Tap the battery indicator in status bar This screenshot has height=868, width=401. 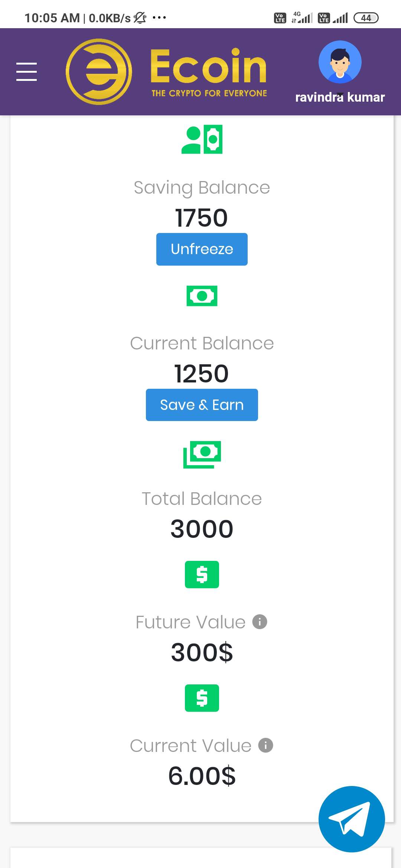coord(366,18)
